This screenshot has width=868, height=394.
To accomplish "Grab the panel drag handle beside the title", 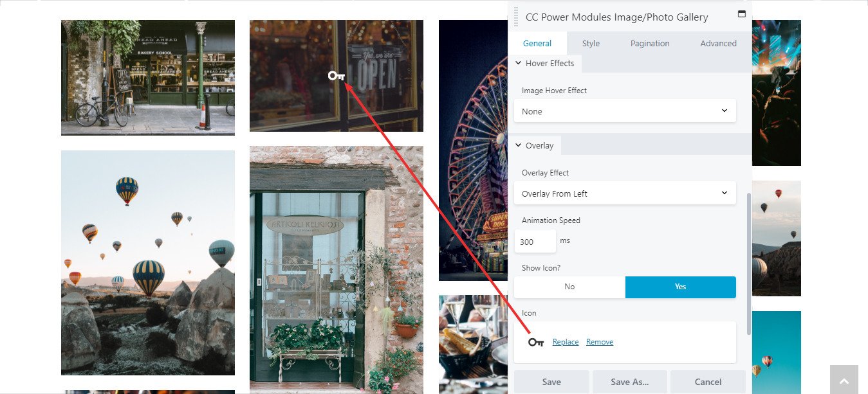I will (516, 17).
